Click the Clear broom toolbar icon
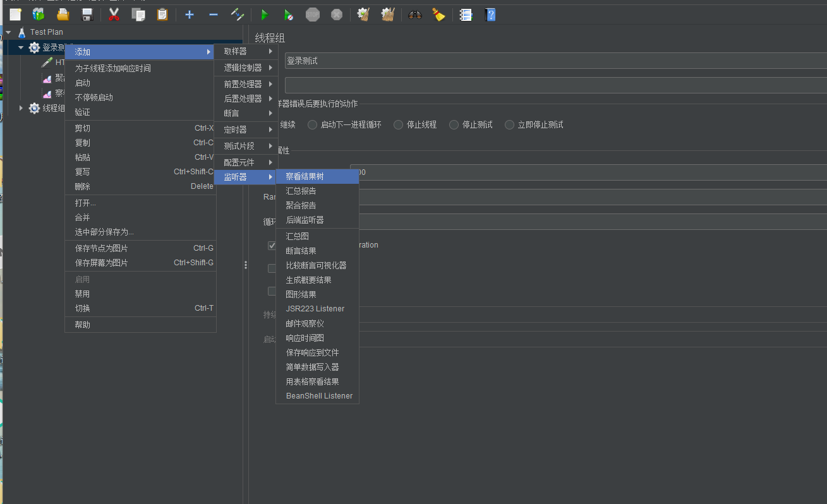This screenshot has width=827, height=504. coord(363,14)
